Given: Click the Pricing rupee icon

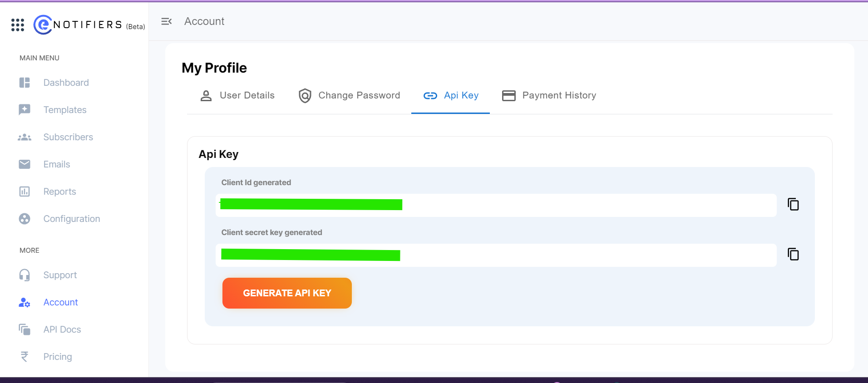Looking at the screenshot, I should click(x=25, y=357).
